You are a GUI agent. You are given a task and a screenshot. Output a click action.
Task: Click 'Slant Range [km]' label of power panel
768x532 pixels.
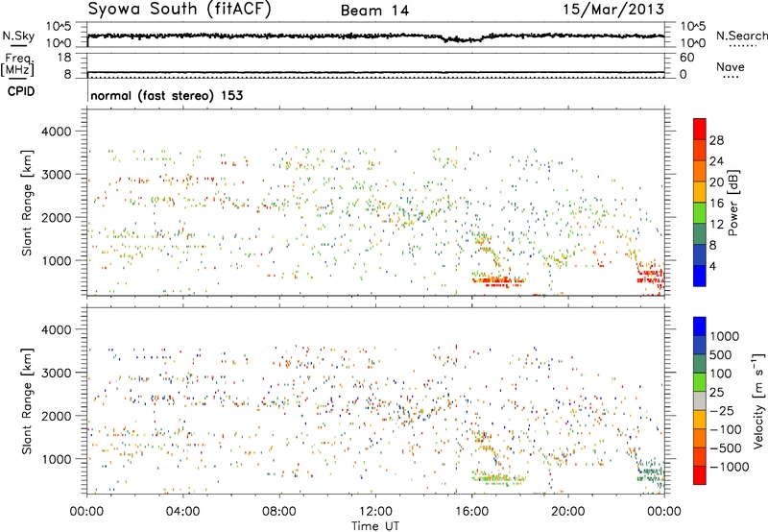[x=27, y=203]
